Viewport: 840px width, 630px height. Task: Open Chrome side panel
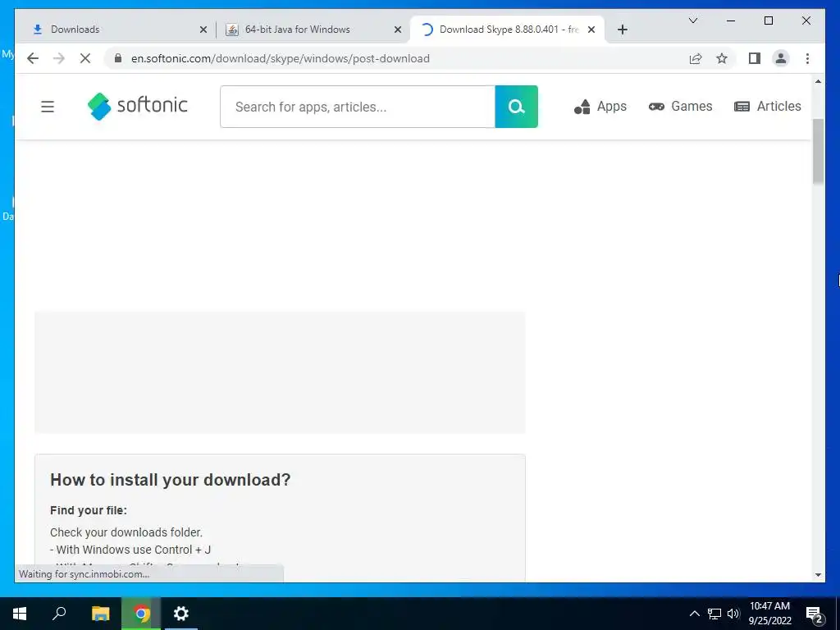point(755,58)
